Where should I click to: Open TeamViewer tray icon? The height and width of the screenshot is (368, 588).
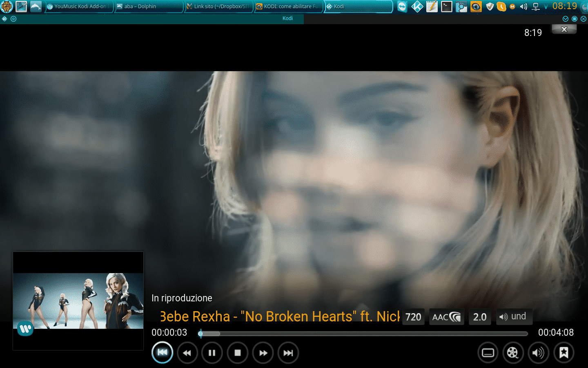(x=402, y=7)
